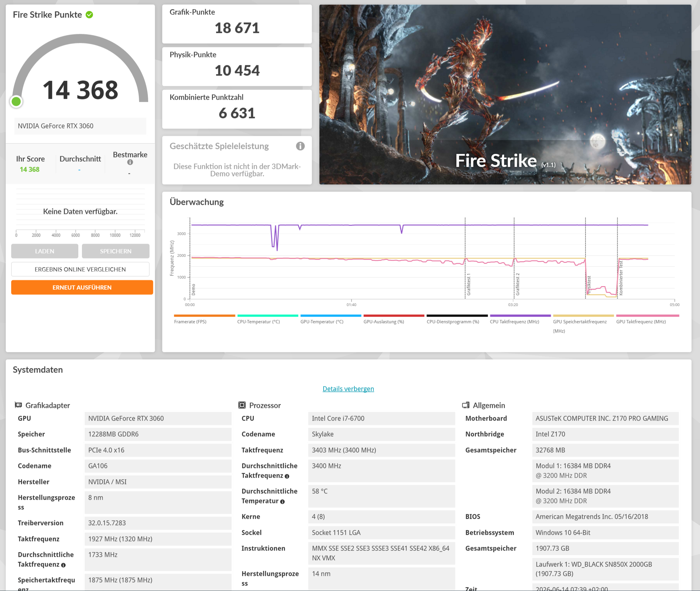This screenshot has height=591, width=700.
Task: Click info icon beside GPU Durchschnittliche Taktfrequenz
Action: click(63, 565)
